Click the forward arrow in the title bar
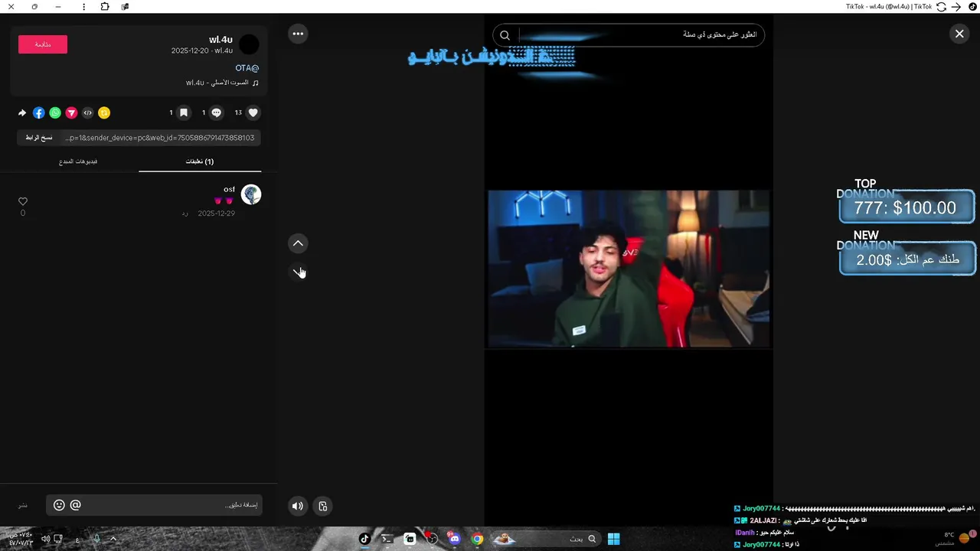 click(x=955, y=6)
